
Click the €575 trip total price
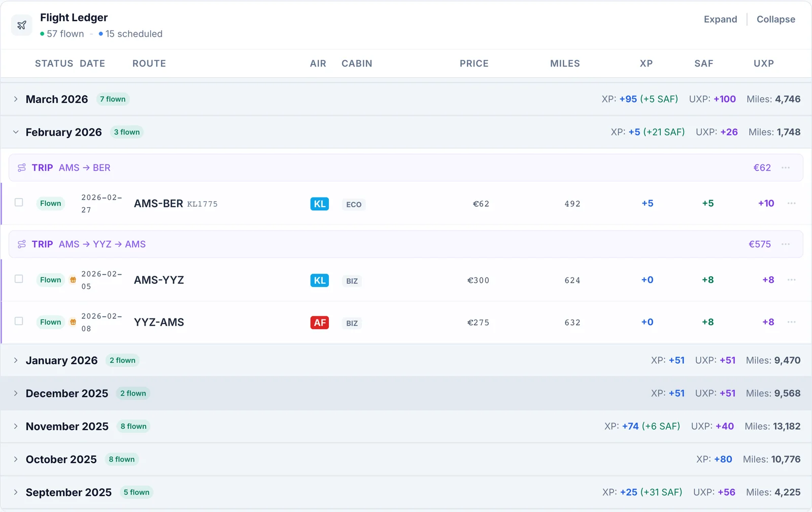[x=760, y=244]
